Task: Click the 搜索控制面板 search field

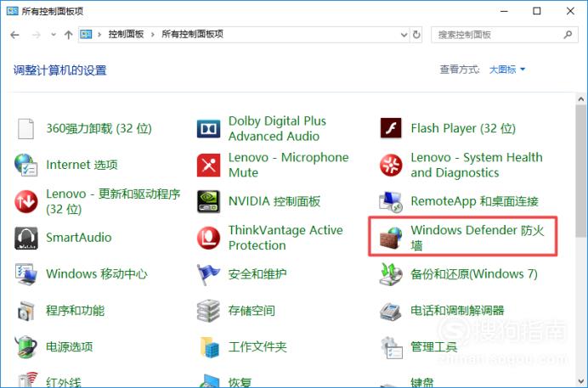Action: [x=505, y=35]
